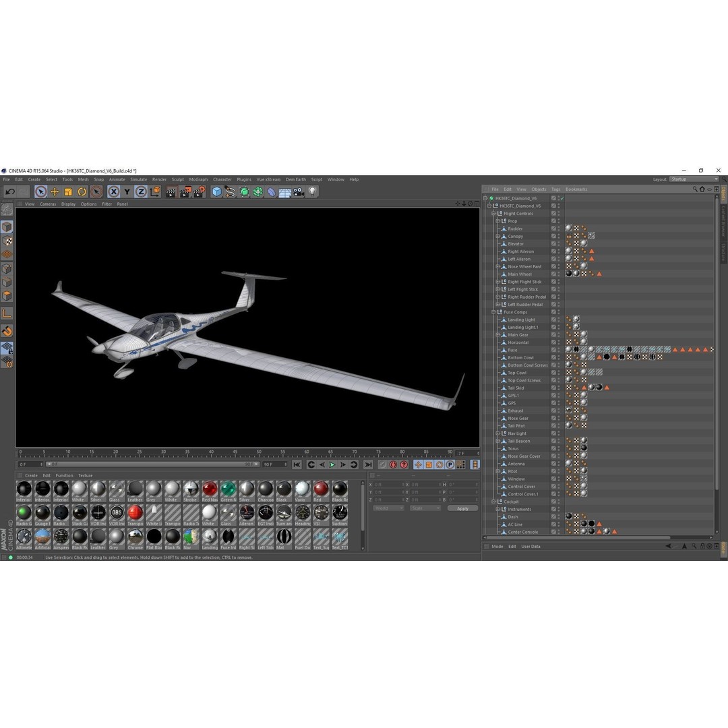Collapse the Flight Controls group

click(x=493, y=214)
